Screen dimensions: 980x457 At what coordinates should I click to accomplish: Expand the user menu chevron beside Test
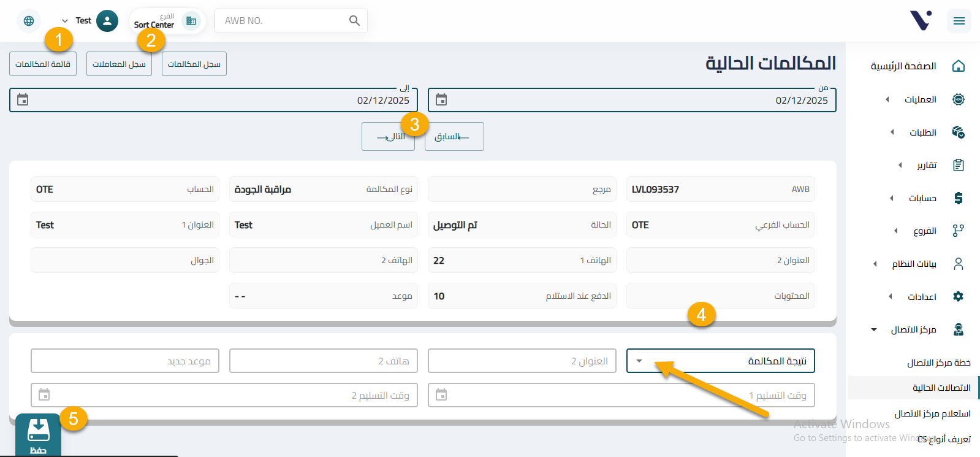click(x=65, y=21)
